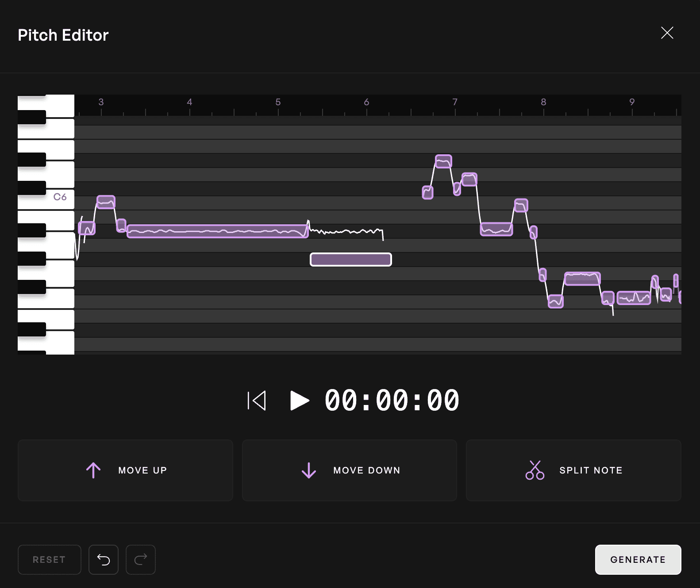This screenshot has width=700, height=588.
Task: Click the undo arrow icon
Action: pos(104,560)
